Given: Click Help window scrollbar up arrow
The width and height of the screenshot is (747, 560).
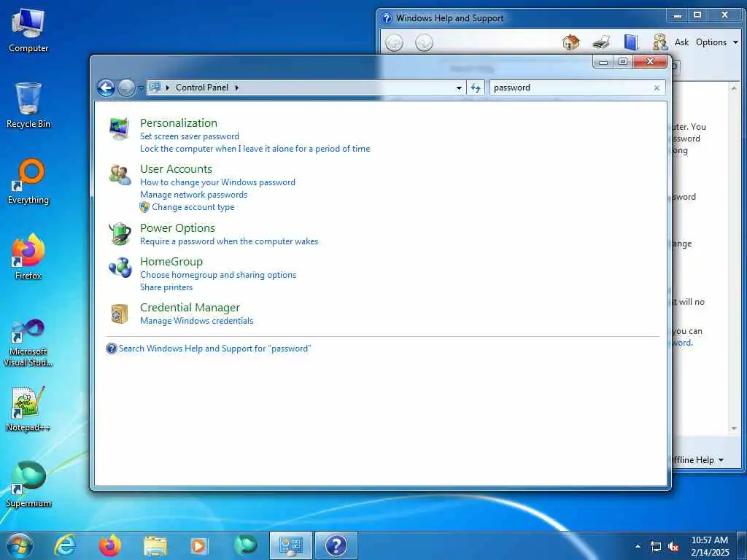Looking at the screenshot, I should coord(734,88).
